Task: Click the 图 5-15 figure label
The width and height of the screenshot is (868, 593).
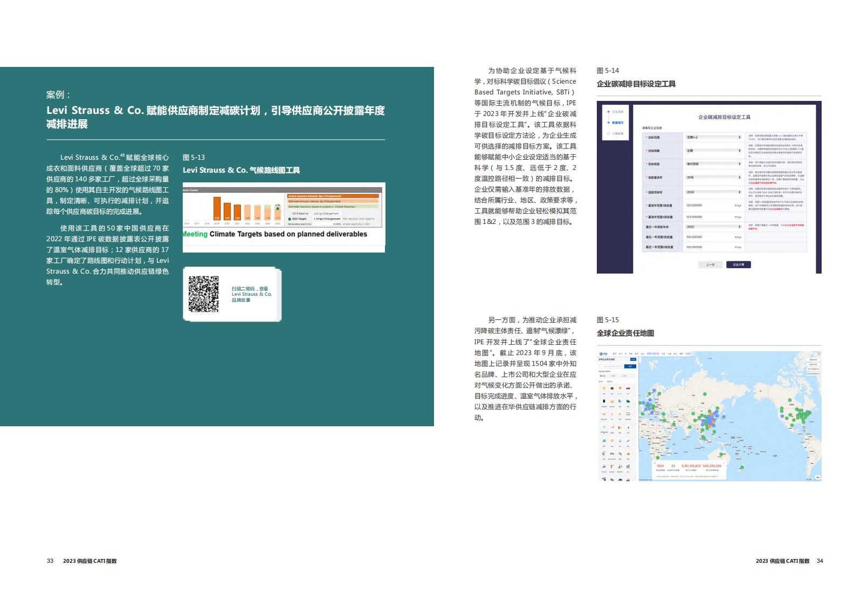Action: coord(608,320)
